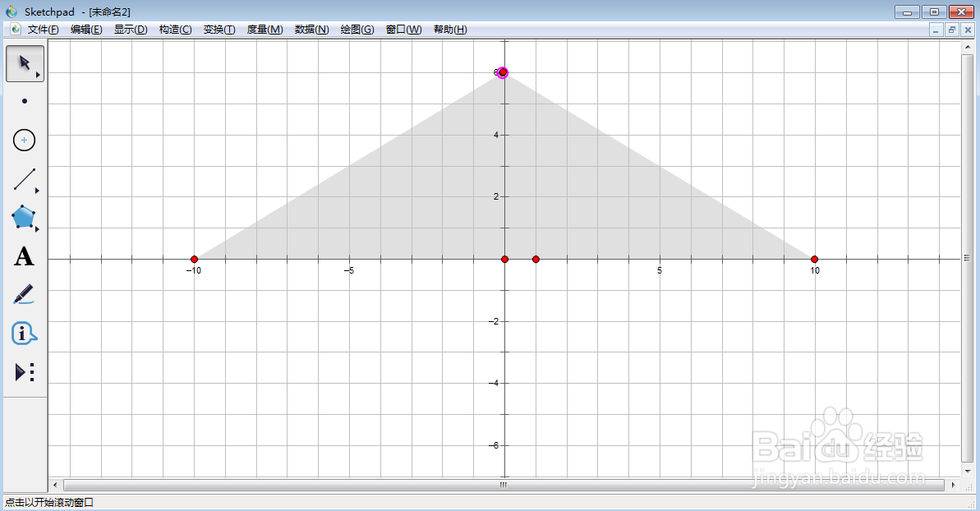This screenshot has width=980, height=511.
Task: Click the document icon beside the File menu
Action: click(x=16, y=30)
